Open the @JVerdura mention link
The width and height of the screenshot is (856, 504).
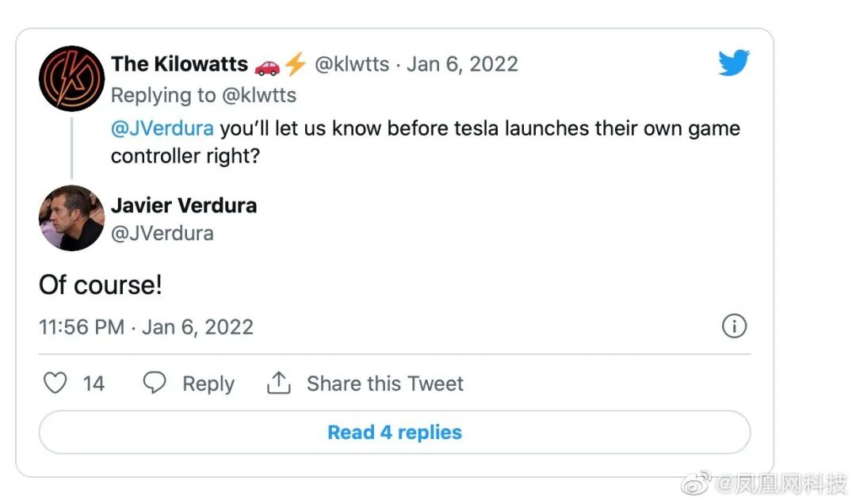162,129
